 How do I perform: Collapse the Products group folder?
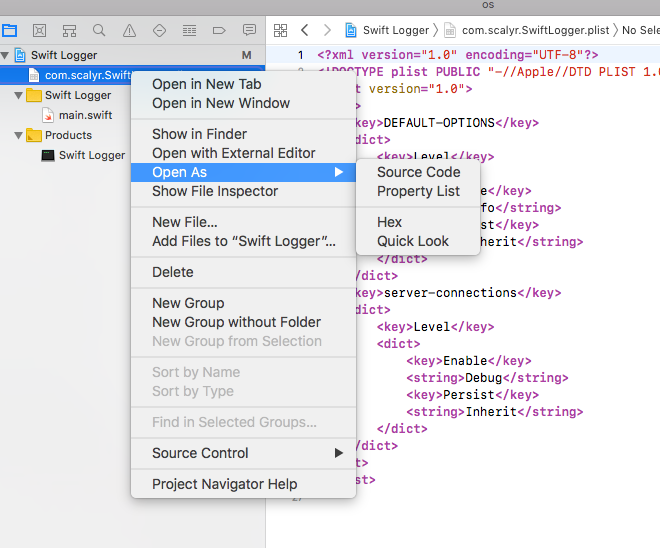click(x=19, y=135)
